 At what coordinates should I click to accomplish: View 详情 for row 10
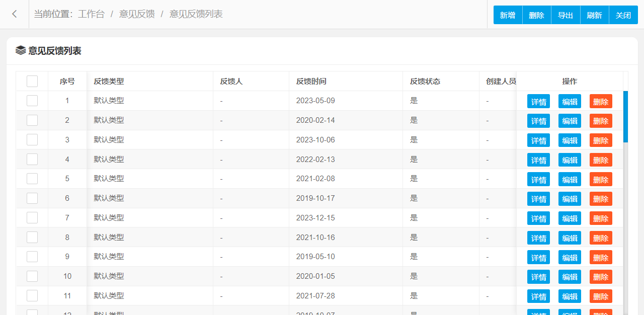pyautogui.click(x=538, y=277)
